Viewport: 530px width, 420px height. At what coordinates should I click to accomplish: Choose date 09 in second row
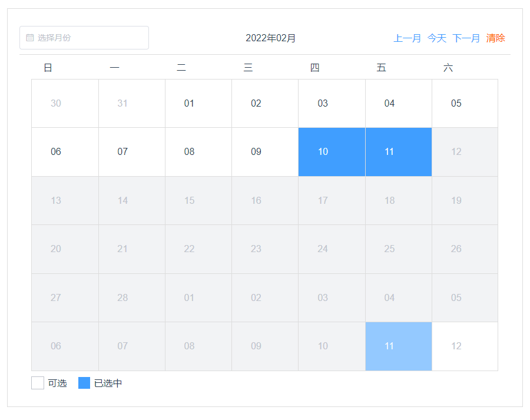tap(265, 152)
